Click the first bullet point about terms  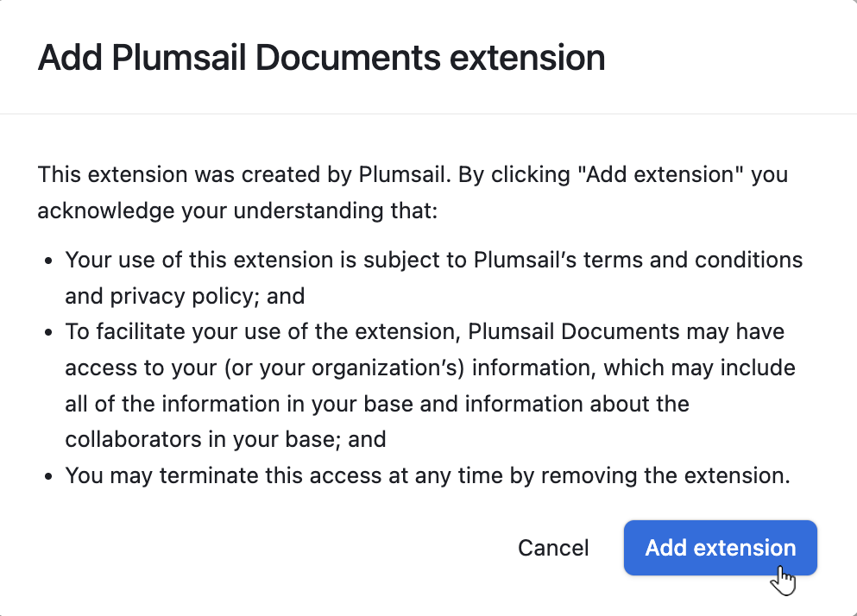click(345, 260)
